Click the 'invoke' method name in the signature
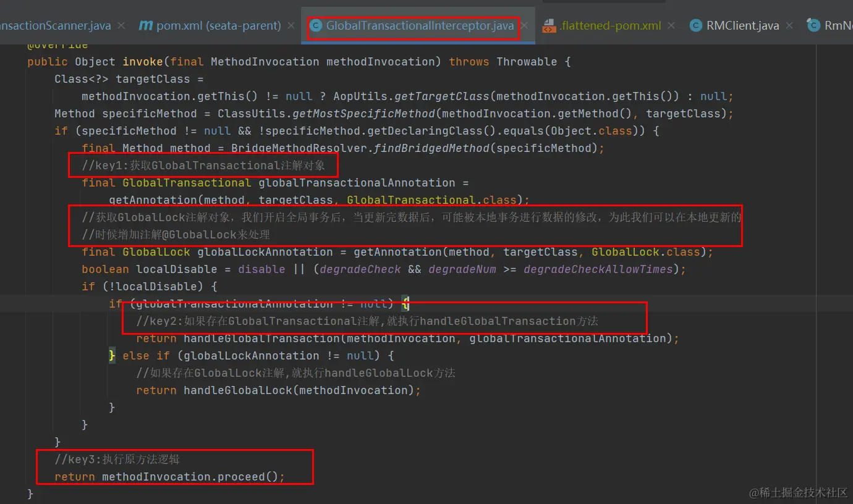The height and width of the screenshot is (504, 853). (143, 62)
